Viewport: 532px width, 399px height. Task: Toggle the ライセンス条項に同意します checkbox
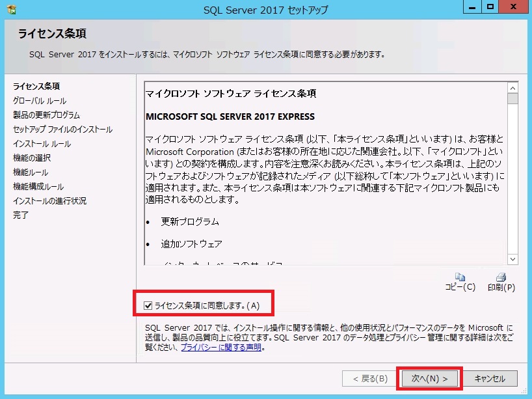coord(149,305)
